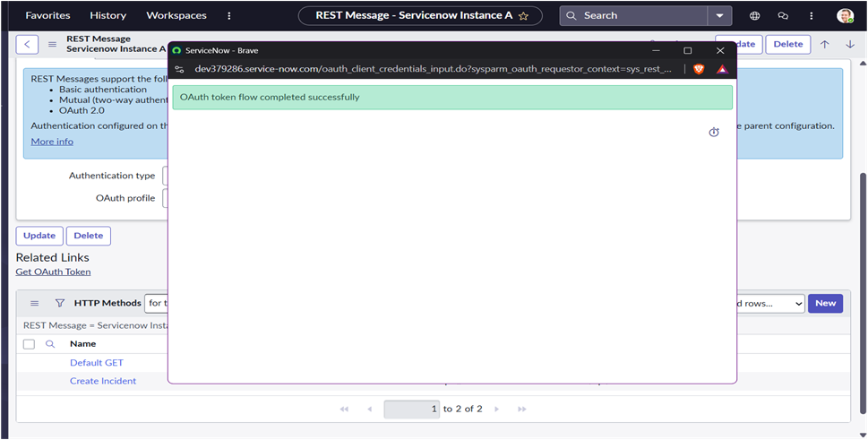This screenshot has width=868, height=440.
Task: Sort by the Name column header
Action: [x=83, y=344]
